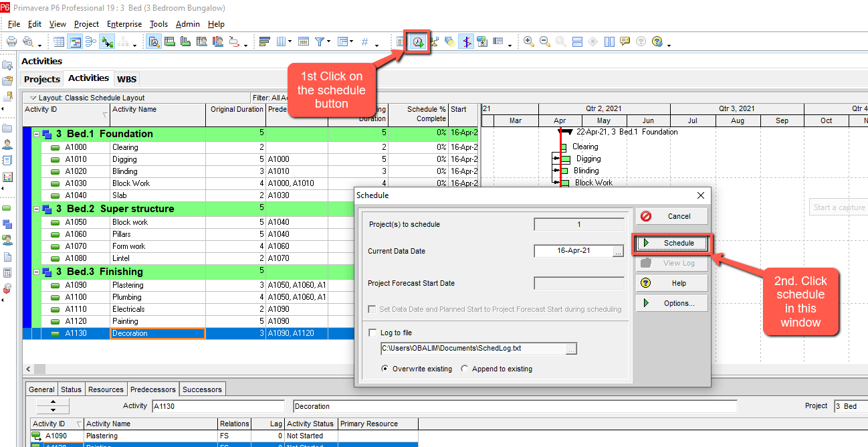Viewport: 868px width, 447px height.
Task: Select the Append to existing radio button
Action: pos(465,369)
